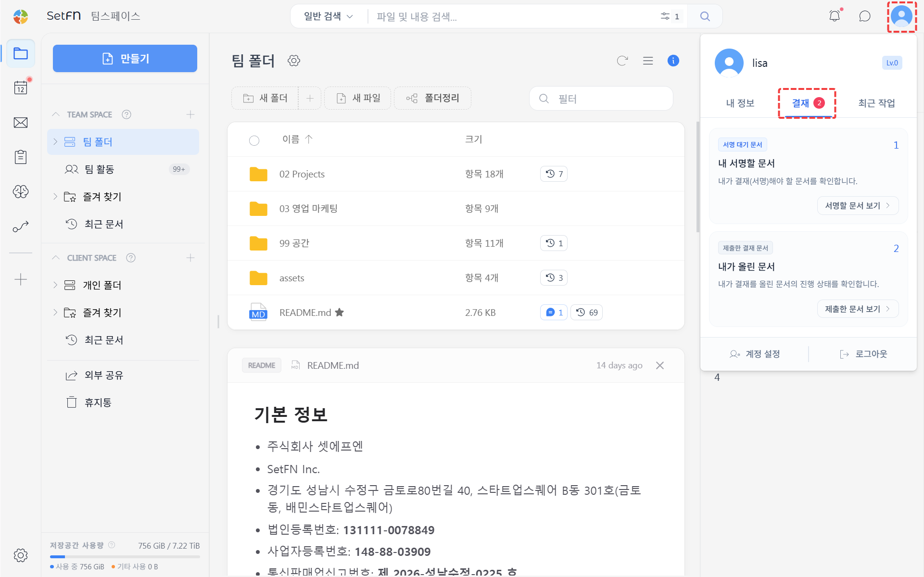The image size is (924, 577).
Task: Switch list view via the lines icon
Action: [648, 61]
